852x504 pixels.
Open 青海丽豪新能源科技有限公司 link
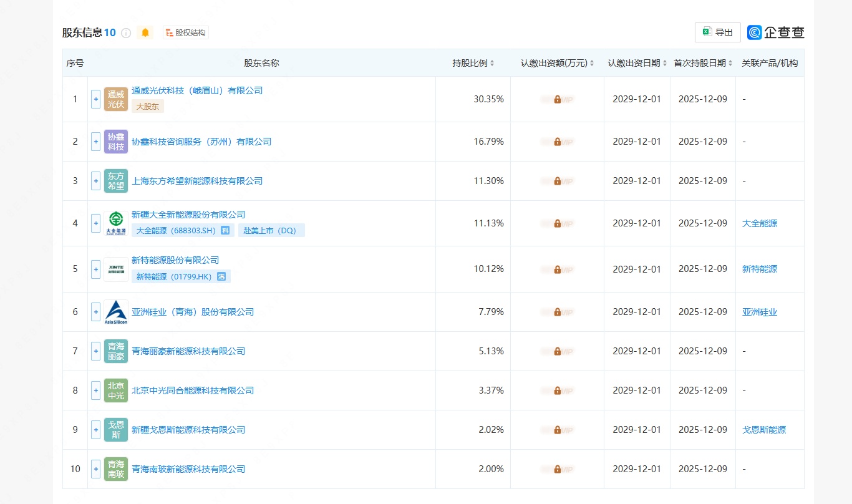pyautogui.click(x=188, y=351)
